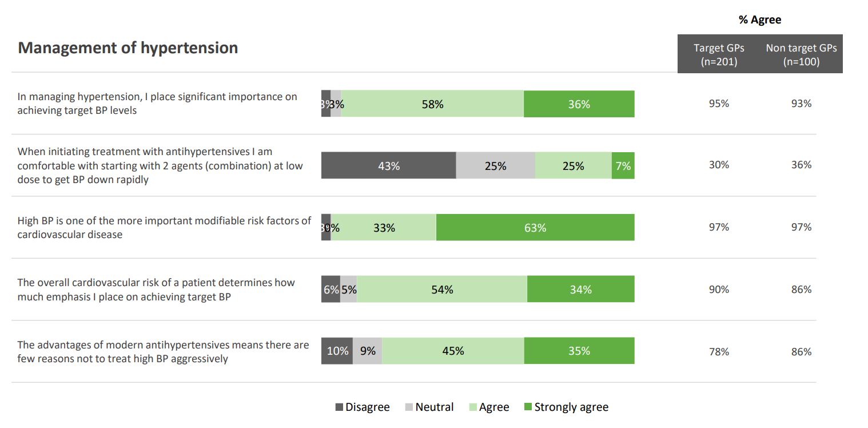Click the statement about treating high BP aggressively
The width and height of the screenshot is (868, 428).
(163, 352)
